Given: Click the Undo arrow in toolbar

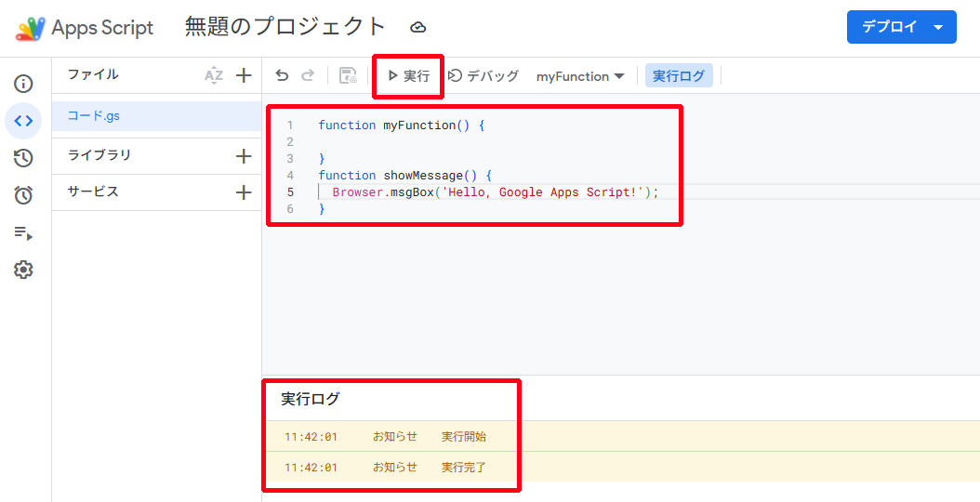Looking at the screenshot, I should tap(283, 75).
